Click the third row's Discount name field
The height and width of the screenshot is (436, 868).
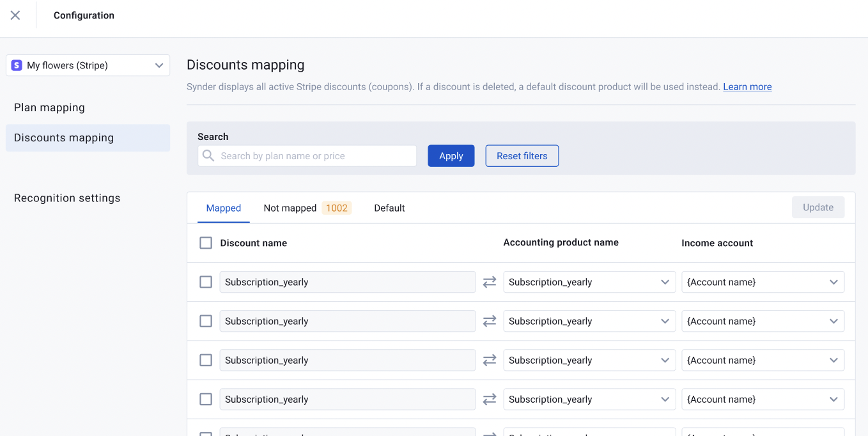point(348,360)
